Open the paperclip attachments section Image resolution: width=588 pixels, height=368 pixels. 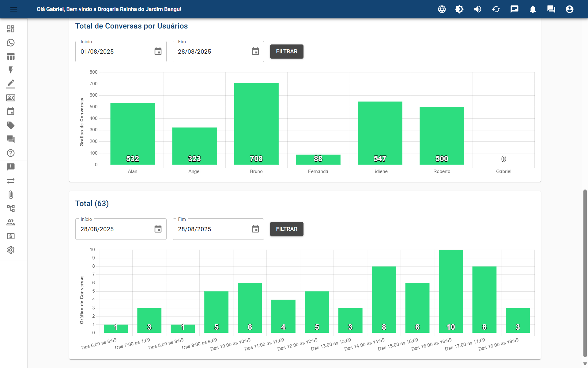[11, 195]
